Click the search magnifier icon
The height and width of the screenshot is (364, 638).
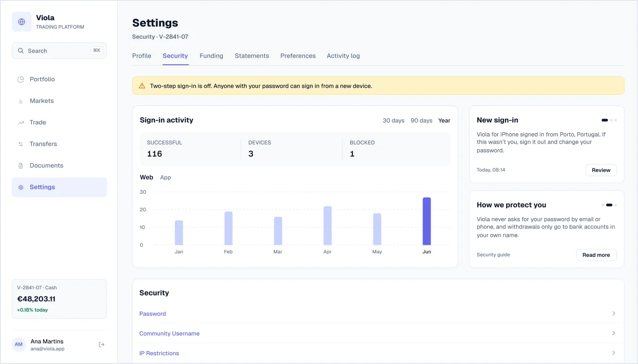click(x=21, y=51)
